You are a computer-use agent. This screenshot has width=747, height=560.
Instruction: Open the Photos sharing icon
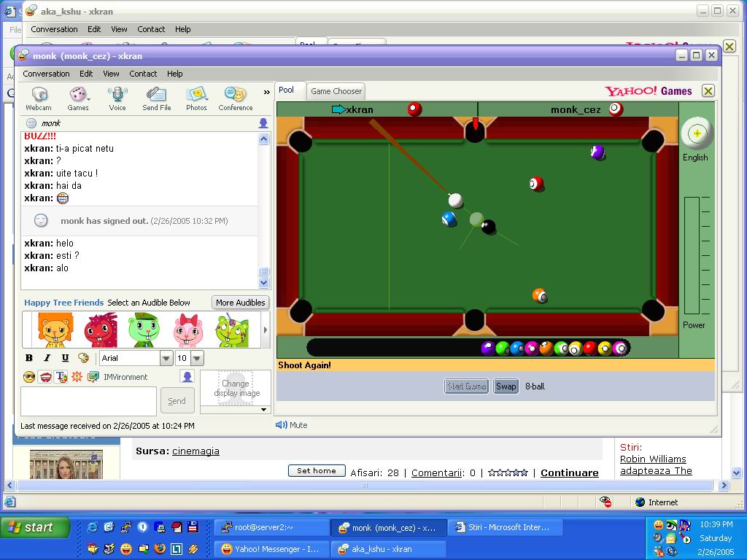(x=196, y=98)
